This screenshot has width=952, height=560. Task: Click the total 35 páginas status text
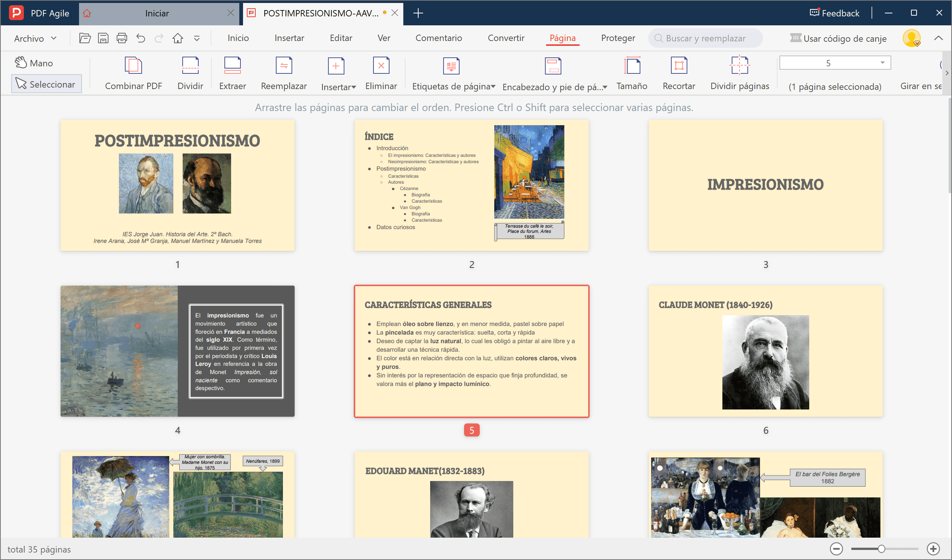click(39, 549)
